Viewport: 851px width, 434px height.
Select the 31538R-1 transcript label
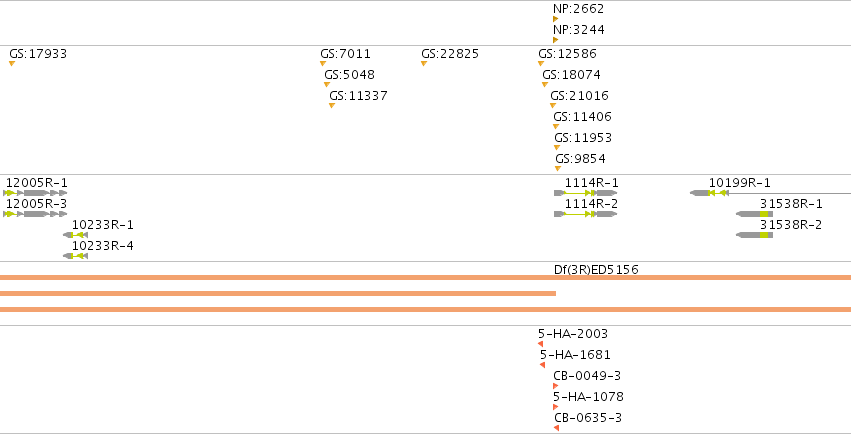click(x=791, y=204)
